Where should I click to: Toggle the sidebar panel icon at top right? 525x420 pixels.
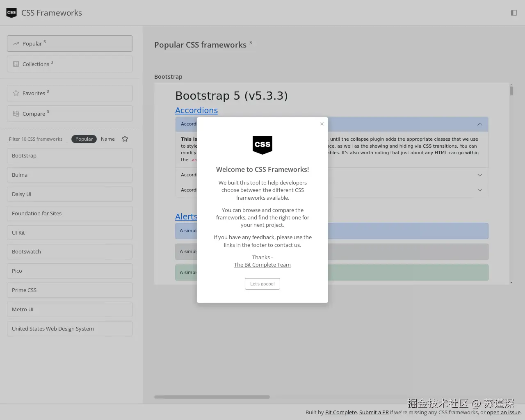pyautogui.click(x=514, y=13)
